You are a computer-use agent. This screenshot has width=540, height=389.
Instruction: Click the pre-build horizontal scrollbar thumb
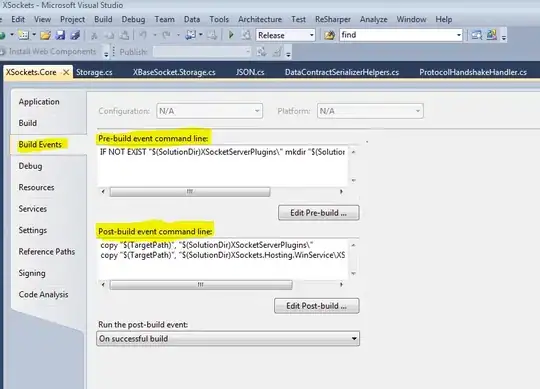click(190, 192)
